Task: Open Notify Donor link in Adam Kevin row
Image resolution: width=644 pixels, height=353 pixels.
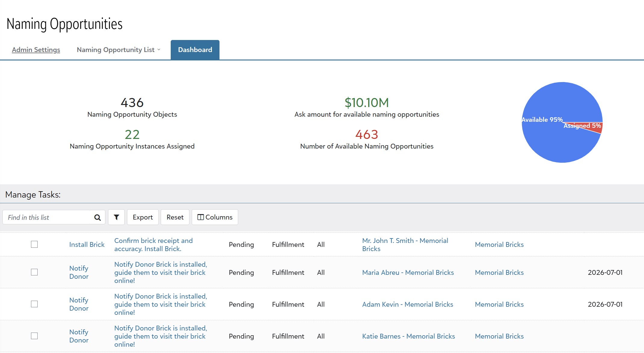Action: coord(79,304)
